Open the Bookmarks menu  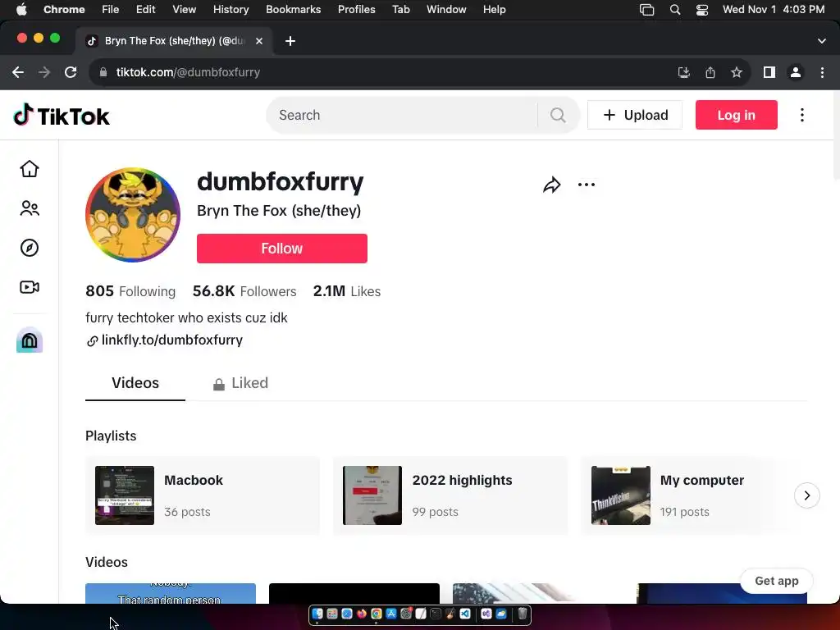tap(294, 9)
